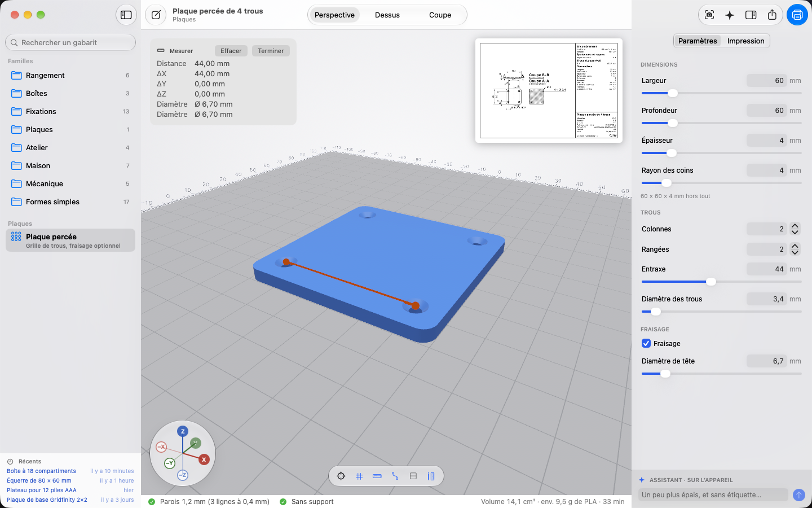Switch to the Dessus view
This screenshot has width=812, height=508.
[387, 15]
